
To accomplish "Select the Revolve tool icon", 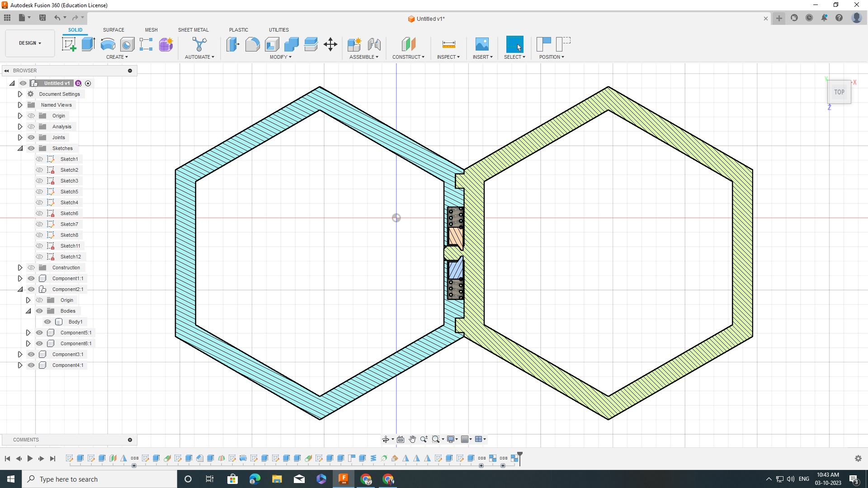I will tap(108, 44).
